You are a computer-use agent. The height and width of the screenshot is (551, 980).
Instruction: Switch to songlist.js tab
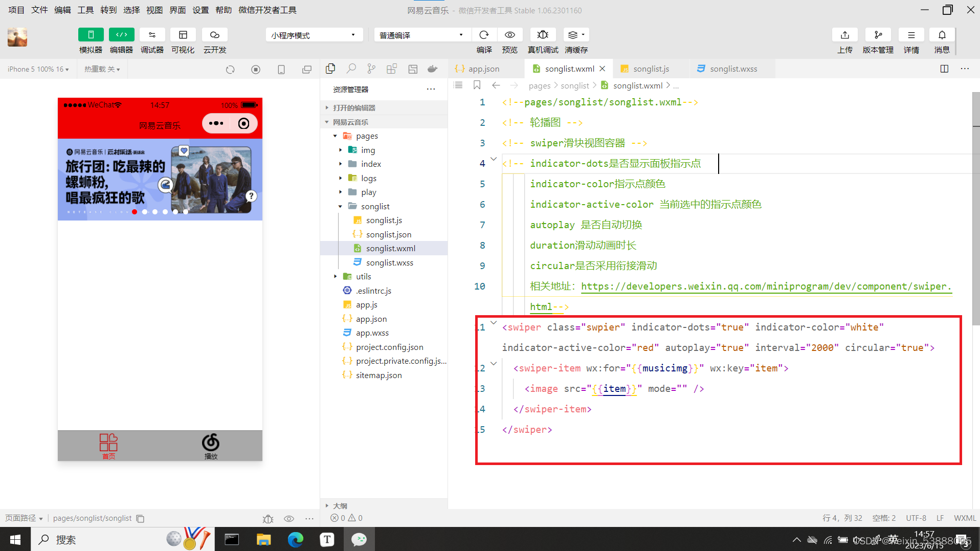tap(651, 69)
